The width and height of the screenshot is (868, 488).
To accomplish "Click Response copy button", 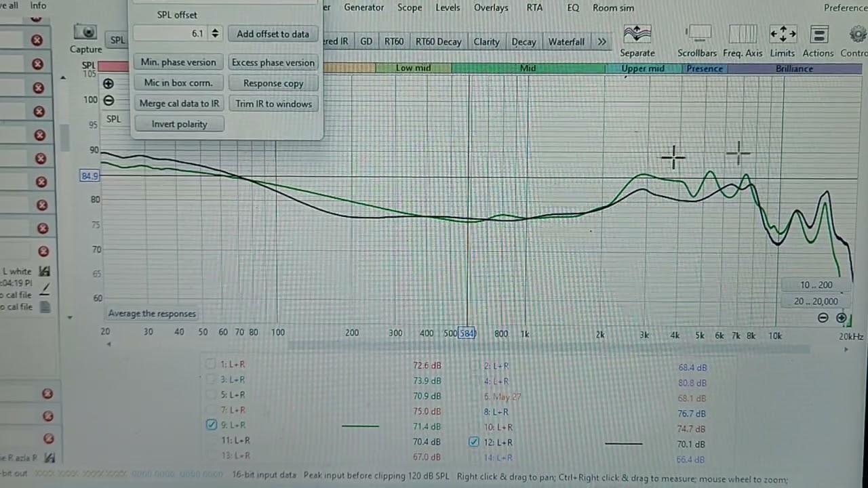I will pyautogui.click(x=273, y=83).
